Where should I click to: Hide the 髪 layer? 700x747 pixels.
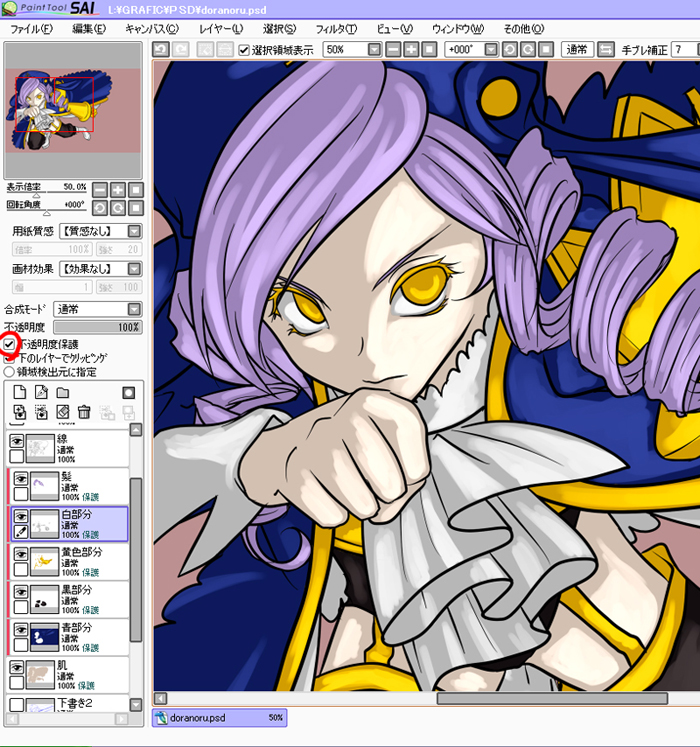pyautogui.click(x=21, y=478)
